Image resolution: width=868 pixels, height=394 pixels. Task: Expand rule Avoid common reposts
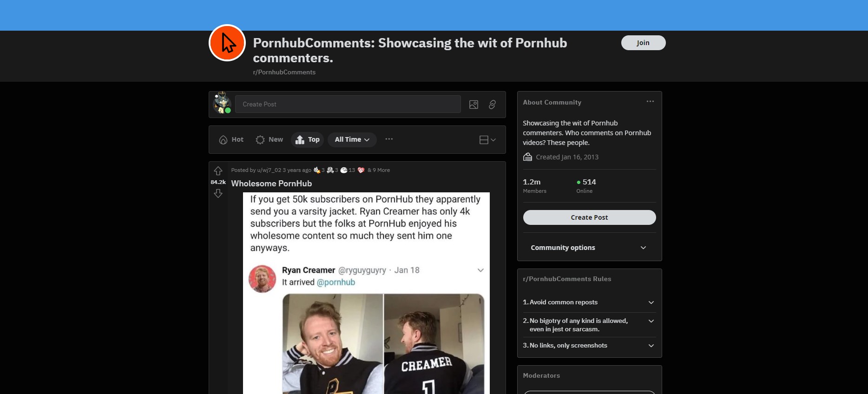click(x=589, y=302)
